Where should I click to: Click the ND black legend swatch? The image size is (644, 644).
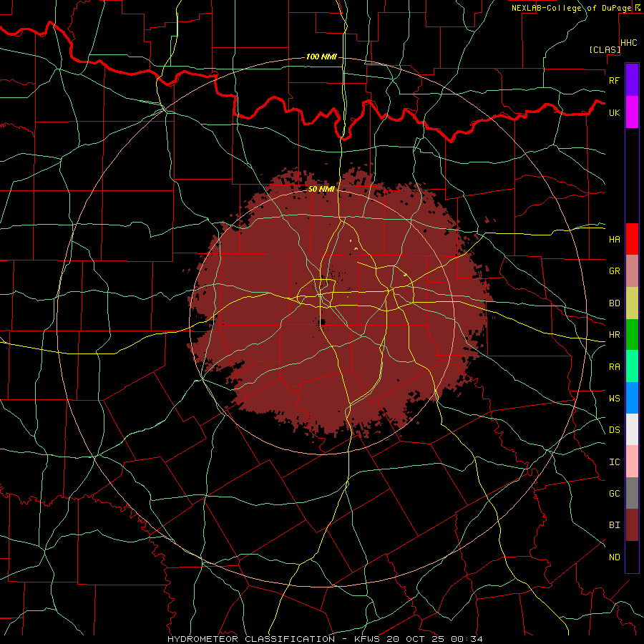[x=632, y=557]
